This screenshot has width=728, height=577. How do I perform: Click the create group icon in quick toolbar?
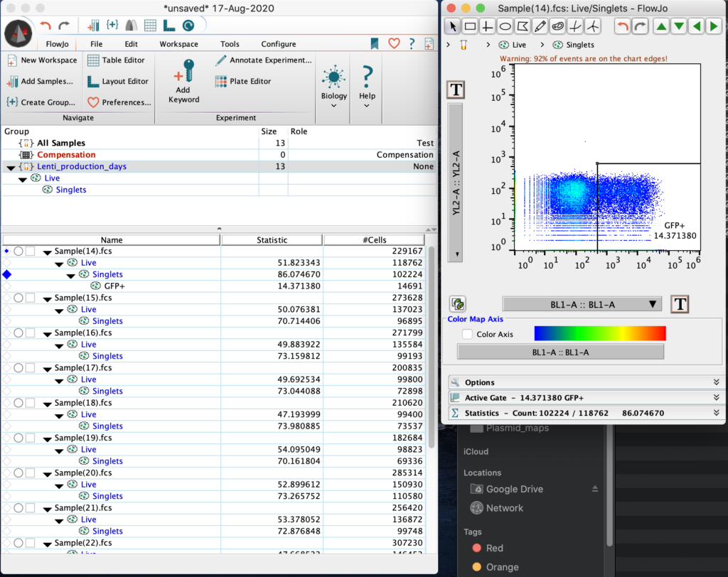[112, 25]
